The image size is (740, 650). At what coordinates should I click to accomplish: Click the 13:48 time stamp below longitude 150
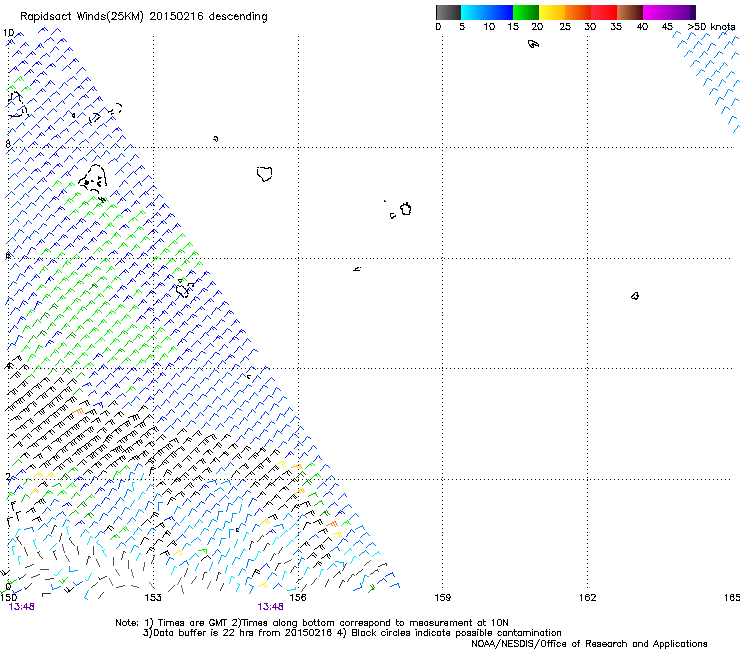22,607
